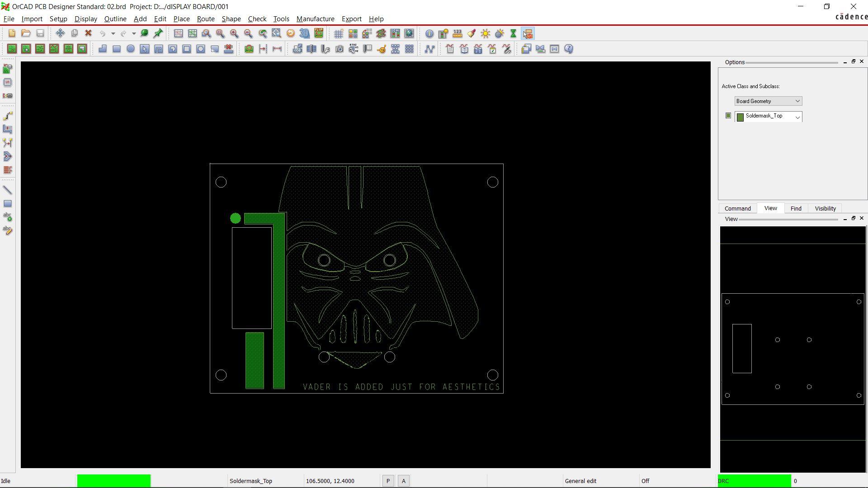The image size is (868, 488).
Task: Open the Cross-section layers icon
Action: tap(381, 33)
